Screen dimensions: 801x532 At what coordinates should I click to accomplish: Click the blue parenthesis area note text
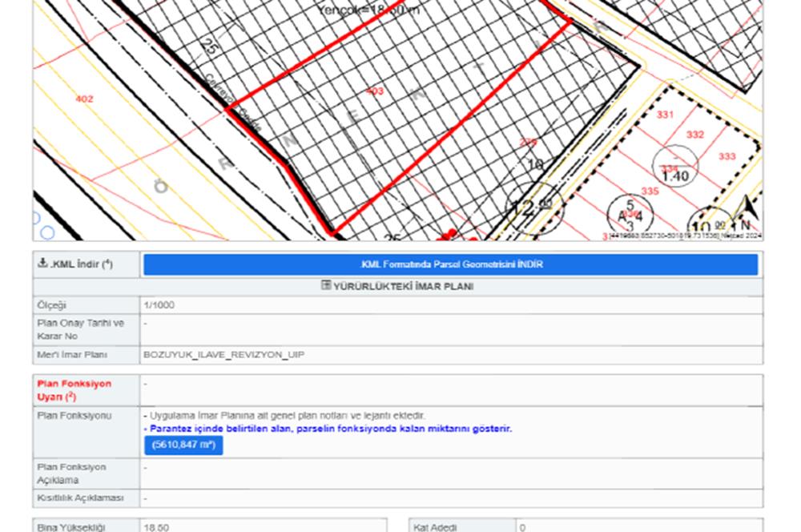click(330, 429)
